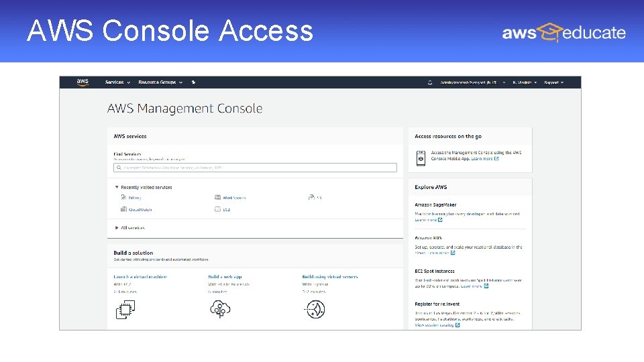Click external-link icon beside View session catalog

point(457,324)
